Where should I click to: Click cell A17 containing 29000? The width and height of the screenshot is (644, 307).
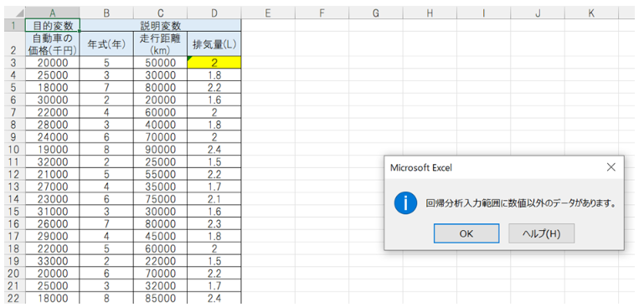[x=53, y=236]
